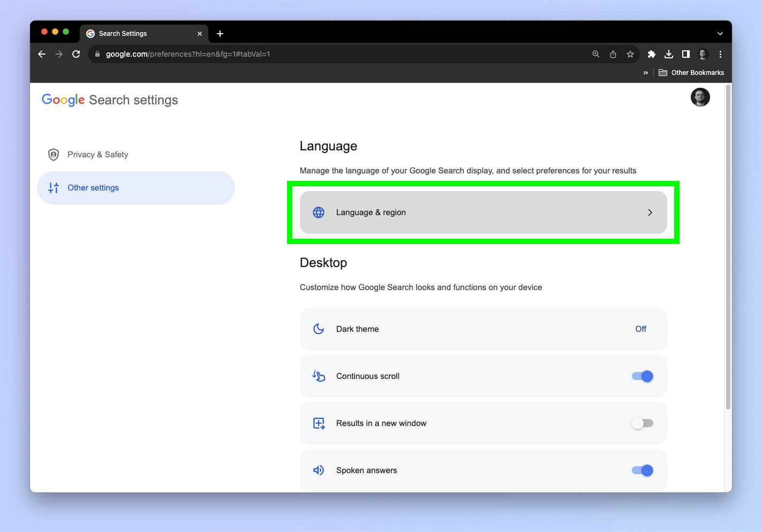Click the Continuous scroll hand icon
The height and width of the screenshot is (532, 762).
click(x=319, y=376)
